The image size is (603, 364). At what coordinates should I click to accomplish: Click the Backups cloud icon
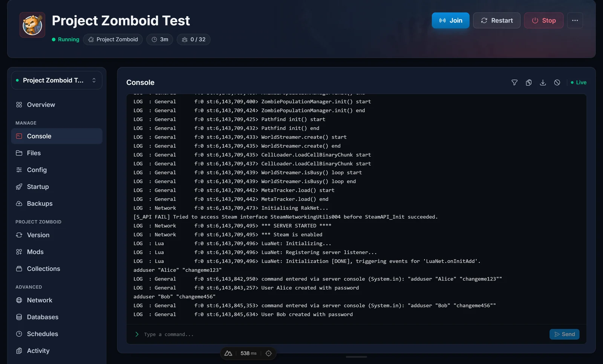point(19,203)
